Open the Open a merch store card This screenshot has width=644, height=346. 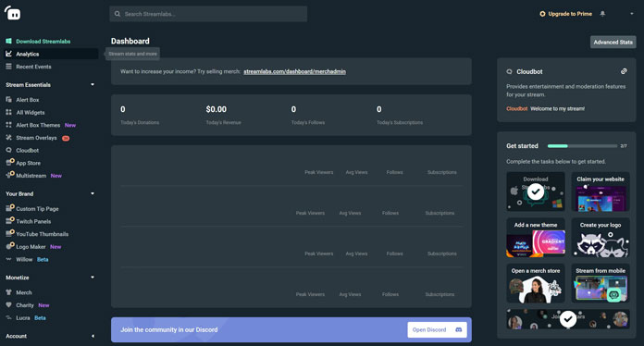click(536, 283)
